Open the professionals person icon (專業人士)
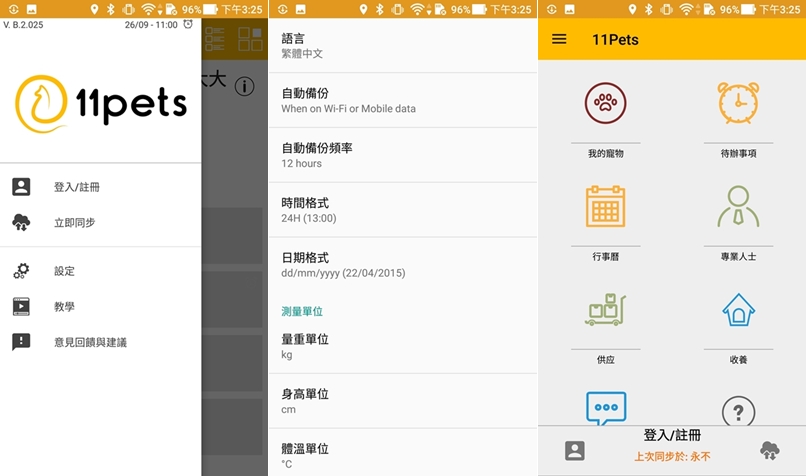The width and height of the screenshot is (806, 476). pos(738,206)
